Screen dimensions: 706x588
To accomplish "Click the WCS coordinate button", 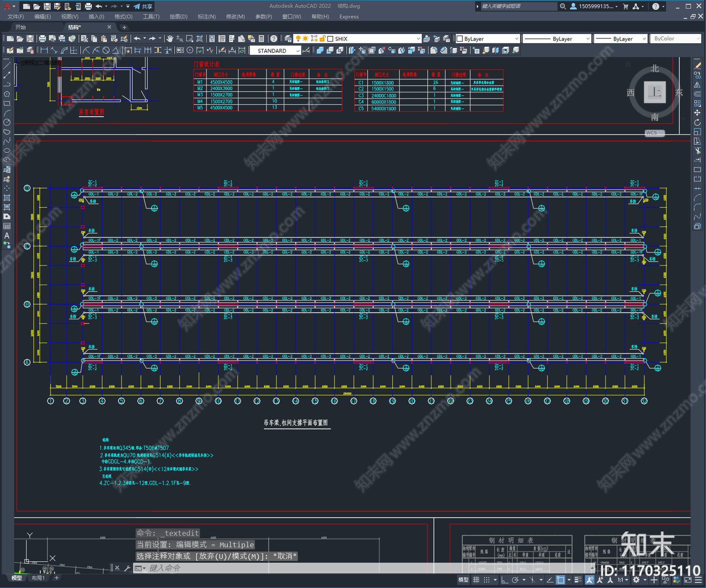I will click(x=655, y=133).
